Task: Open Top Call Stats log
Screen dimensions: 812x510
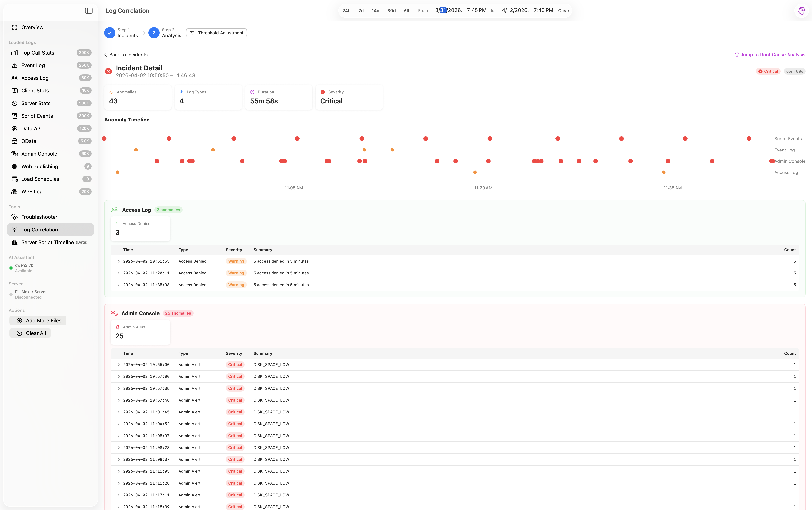Action: click(x=38, y=53)
